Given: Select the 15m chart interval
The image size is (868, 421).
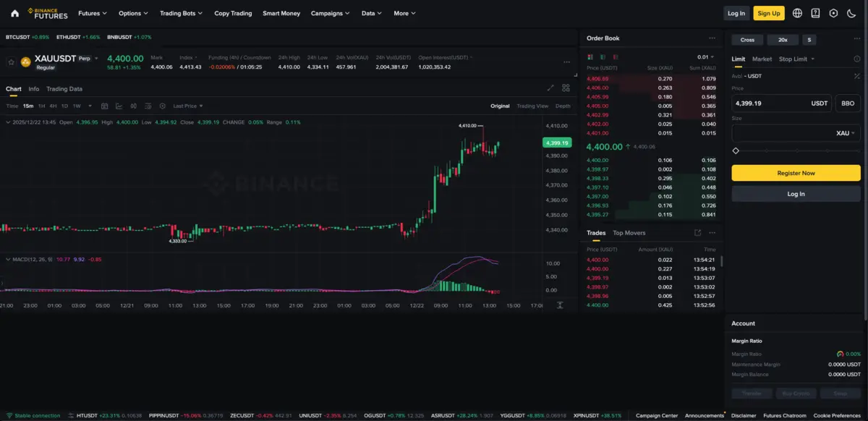Looking at the screenshot, I should [x=28, y=106].
